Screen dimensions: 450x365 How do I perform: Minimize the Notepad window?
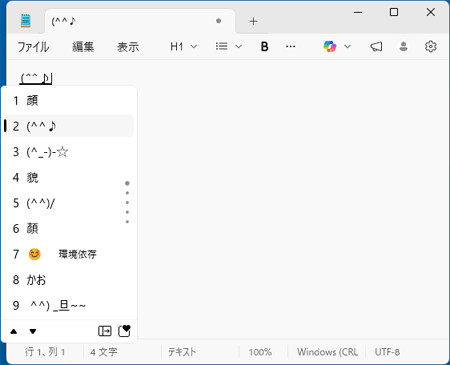pos(358,12)
